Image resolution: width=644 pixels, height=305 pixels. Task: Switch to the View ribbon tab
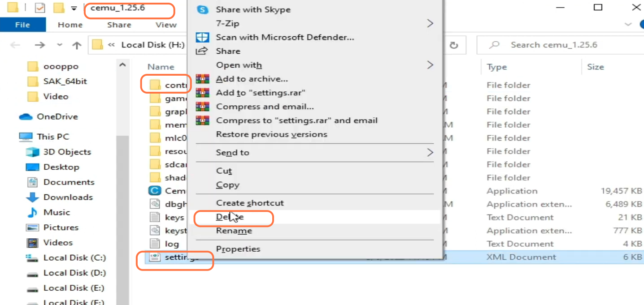(x=166, y=25)
